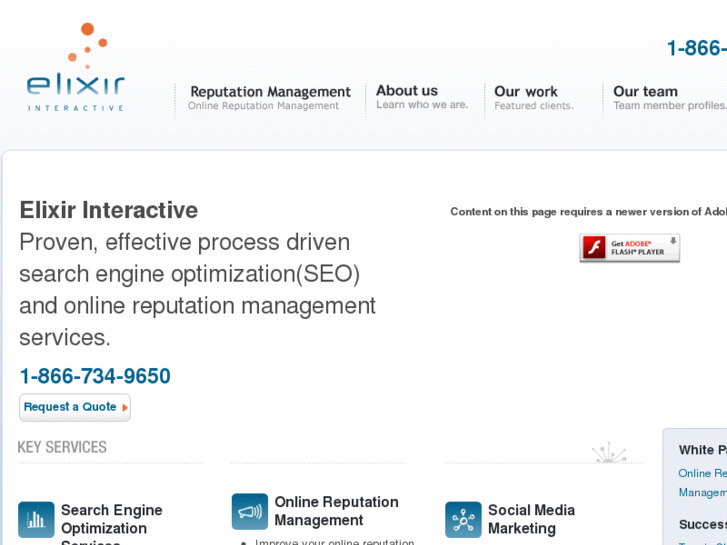The height and width of the screenshot is (545, 727).
Task: Click the phone number in page header
Action: tap(696, 48)
